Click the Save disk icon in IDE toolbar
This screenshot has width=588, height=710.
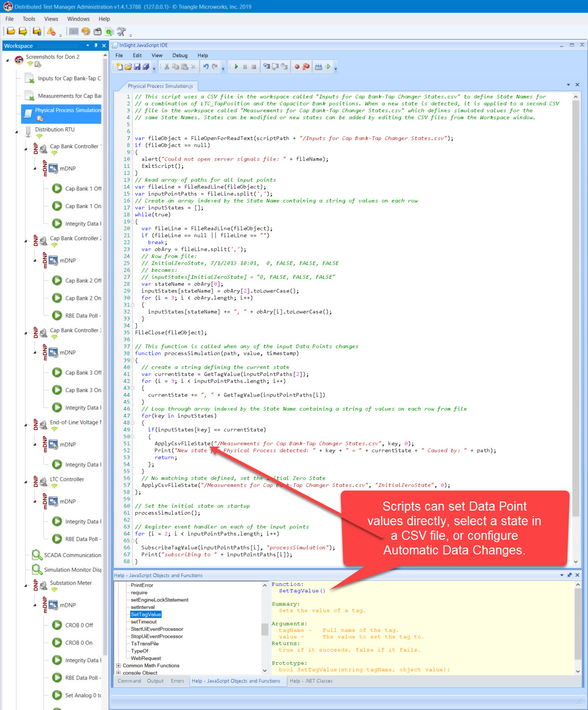pos(137,67)
